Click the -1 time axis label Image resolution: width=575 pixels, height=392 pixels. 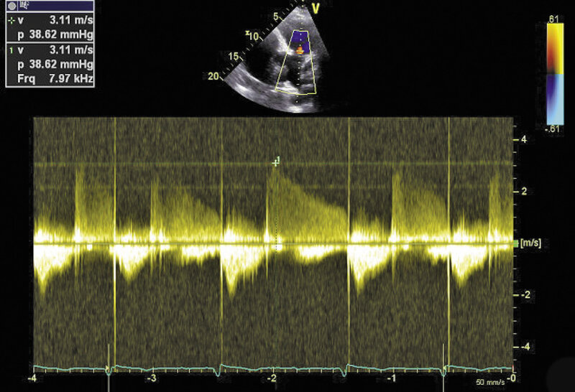392,378
